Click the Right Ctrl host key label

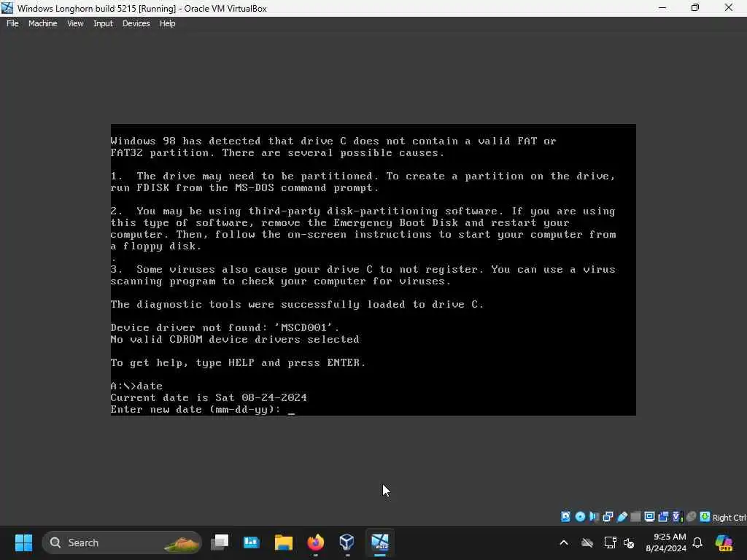[x=729, y=518]
